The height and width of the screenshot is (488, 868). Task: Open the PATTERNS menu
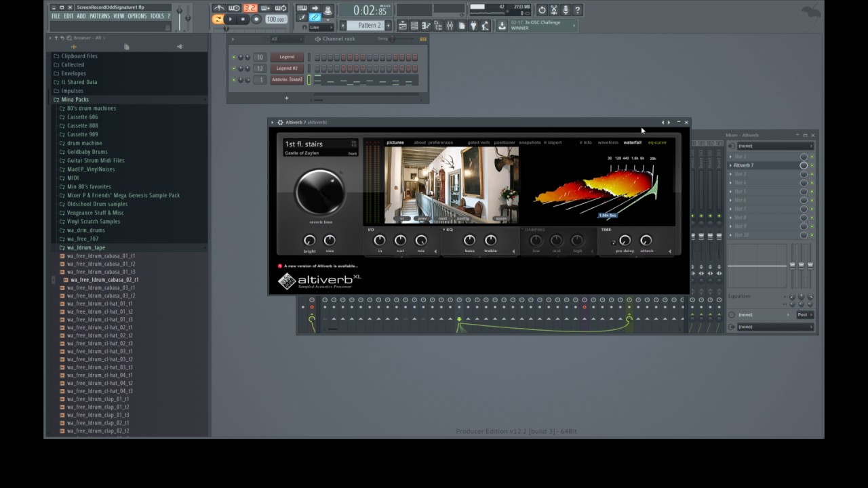tap(99, 16)
